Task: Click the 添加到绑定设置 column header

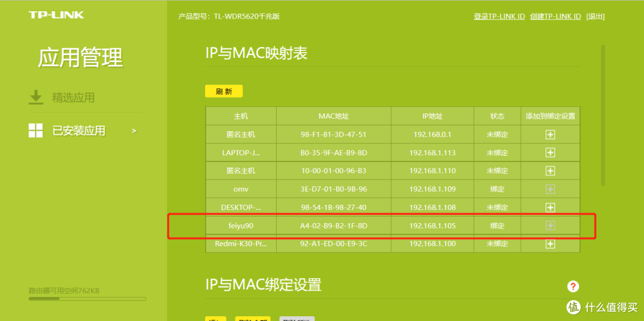Action: pos(550,116)
